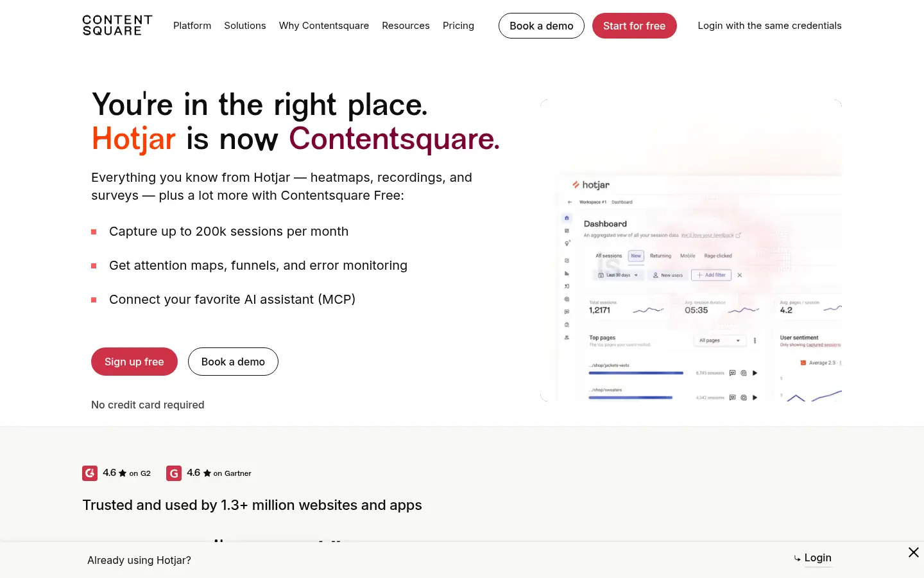Go to the Pricing page
Image resolution: width=924 pixels, height=578 pixels.
tap(458, 26)
